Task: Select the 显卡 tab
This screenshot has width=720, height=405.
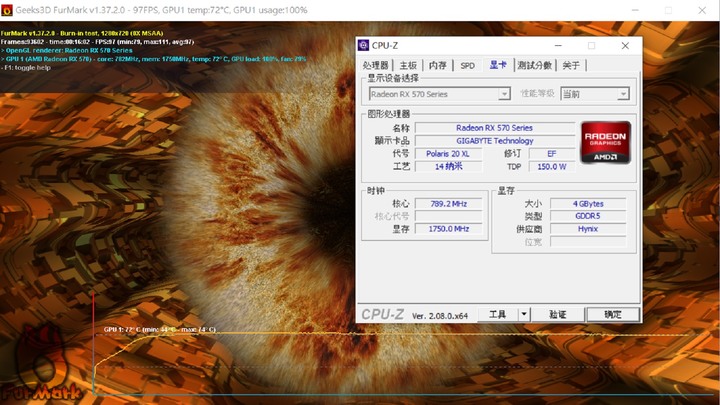Action: (x=498, y=65)
